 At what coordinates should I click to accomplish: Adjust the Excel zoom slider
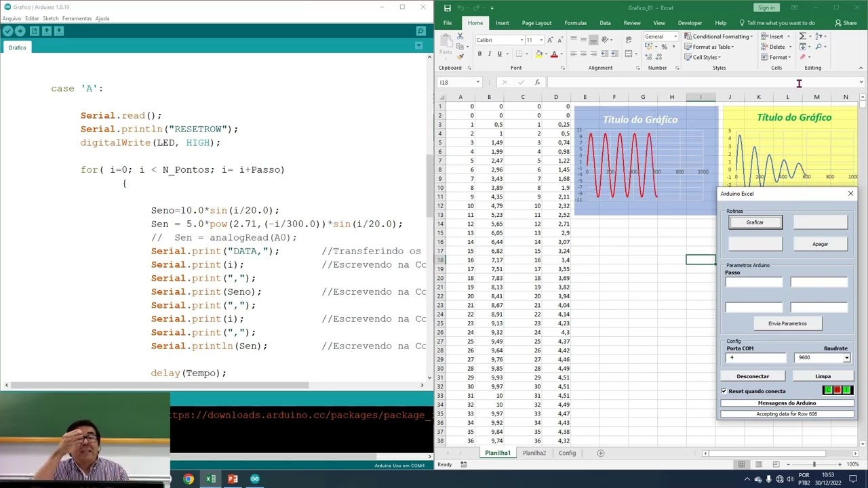point(814,464)
